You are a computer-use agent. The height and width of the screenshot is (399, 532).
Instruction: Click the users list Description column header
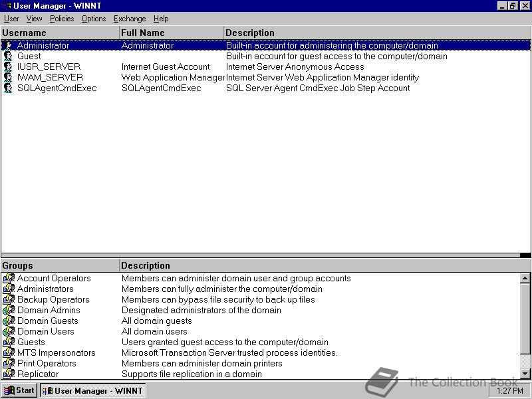377,33
